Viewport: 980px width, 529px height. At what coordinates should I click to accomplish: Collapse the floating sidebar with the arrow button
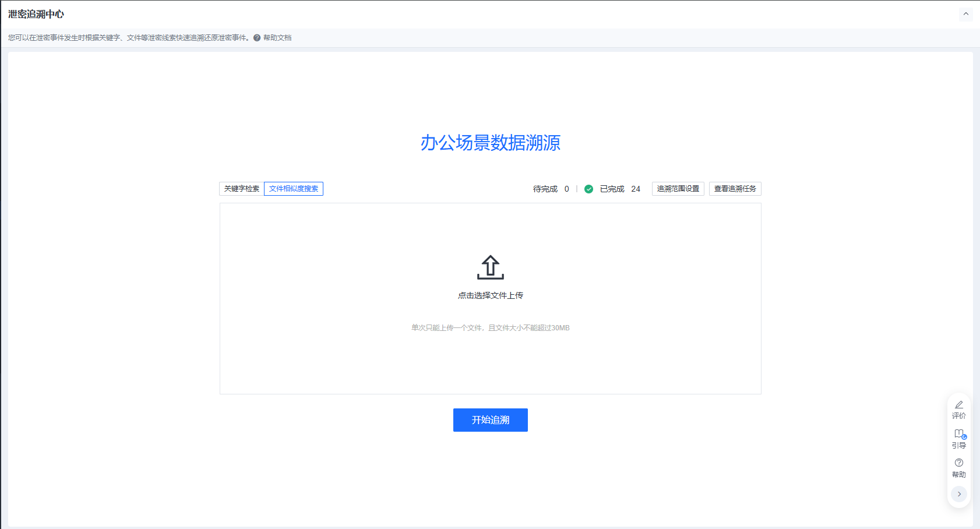pyautogui.click(x=958, y=494)
